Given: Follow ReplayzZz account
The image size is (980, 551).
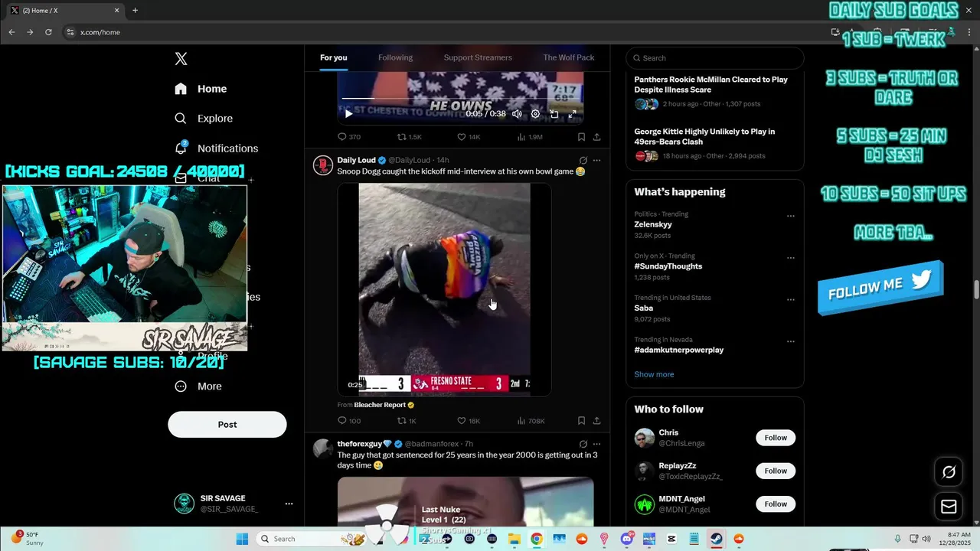Looking at the screenshot, I should click(x=776, y=471).
